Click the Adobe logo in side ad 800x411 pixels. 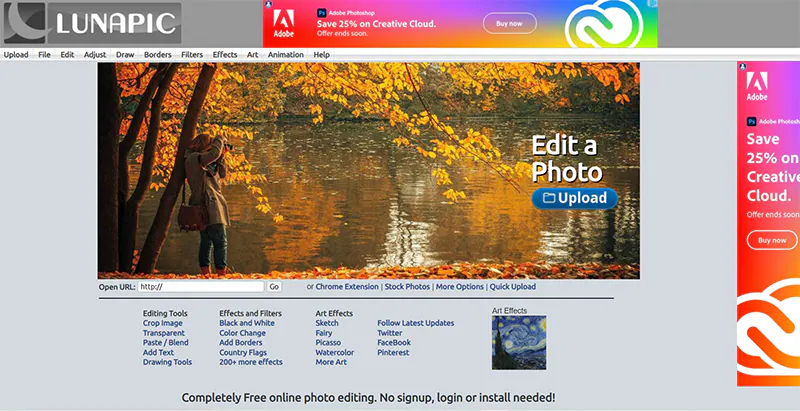pyautogui.click(x=757, y=86)
